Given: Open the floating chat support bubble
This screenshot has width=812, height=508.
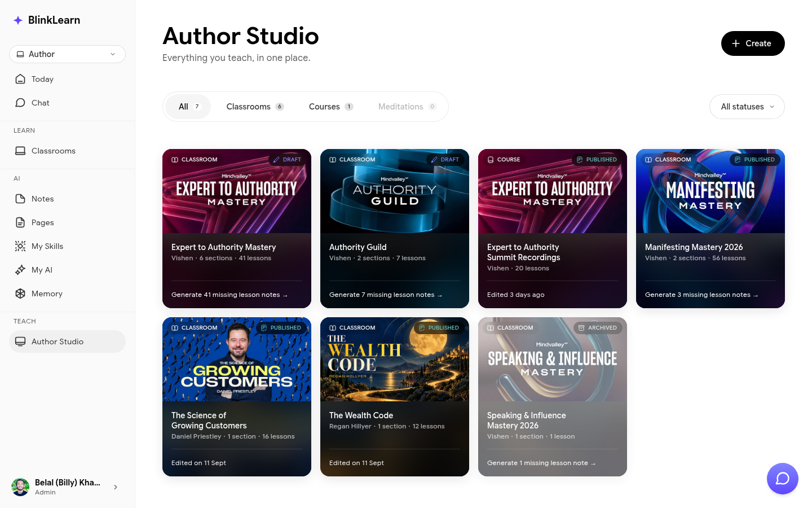Looking at the screenshot, I should pos(783,479).
